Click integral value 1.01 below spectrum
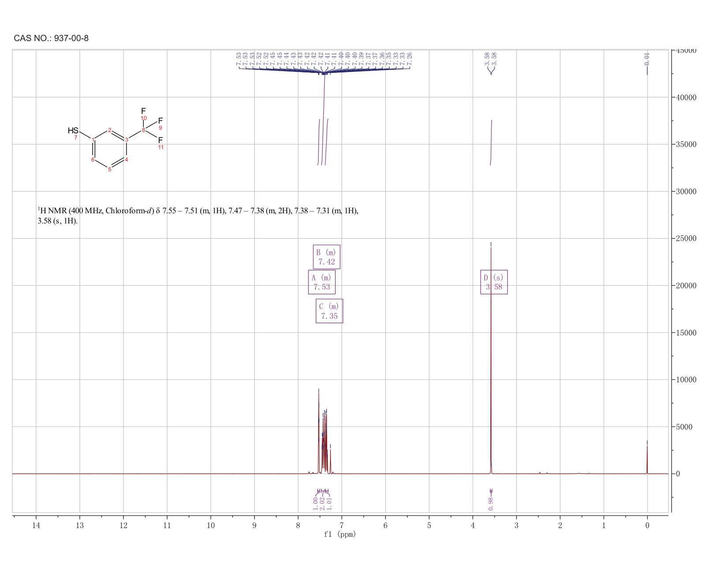728x563 pixels. point(329,503)
